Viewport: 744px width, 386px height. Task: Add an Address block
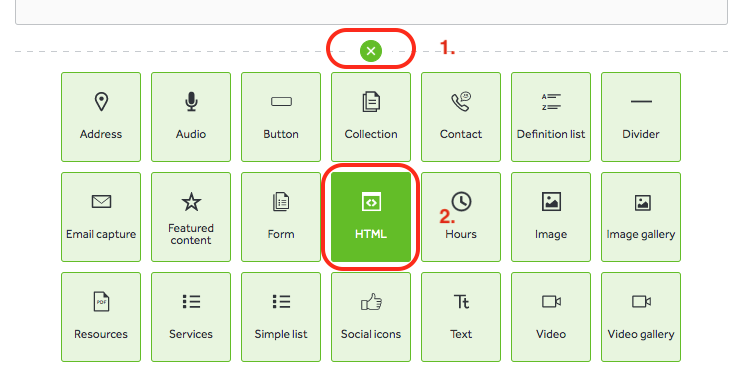(x=101, y=117)
